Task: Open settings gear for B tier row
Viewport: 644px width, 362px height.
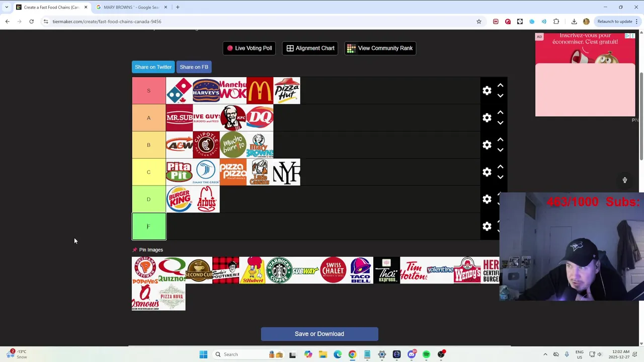Action: coord(487,145)
